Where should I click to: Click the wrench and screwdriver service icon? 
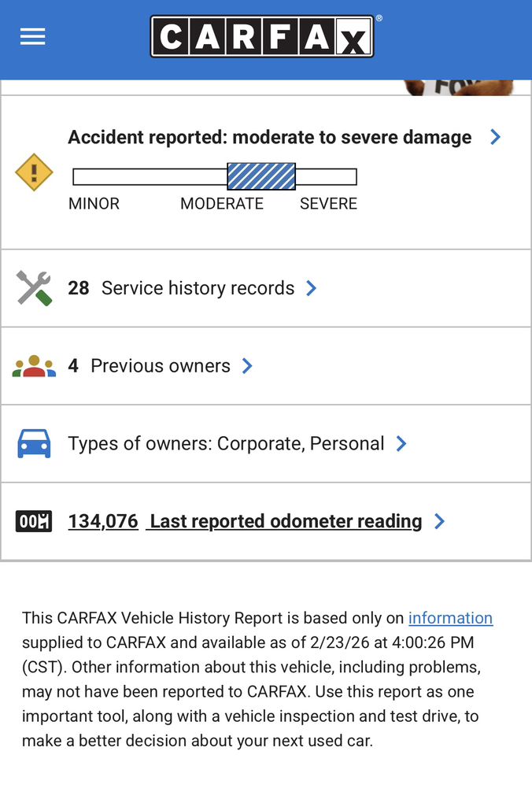point(34,288)
